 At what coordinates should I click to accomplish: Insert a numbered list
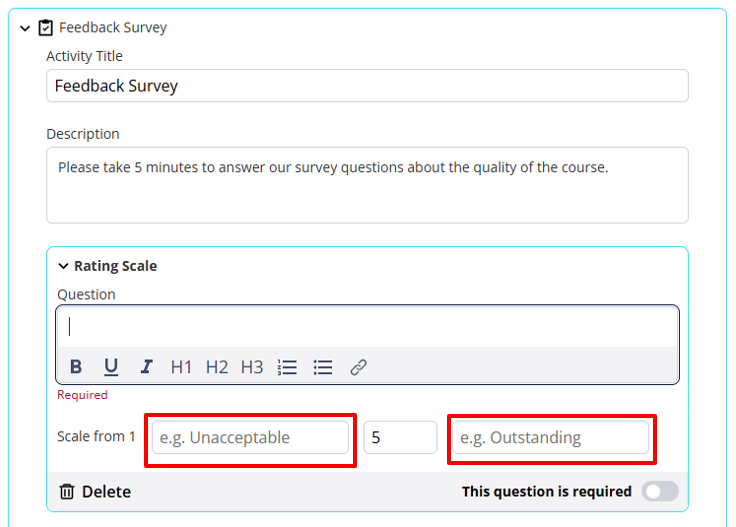tap(287, 367)
